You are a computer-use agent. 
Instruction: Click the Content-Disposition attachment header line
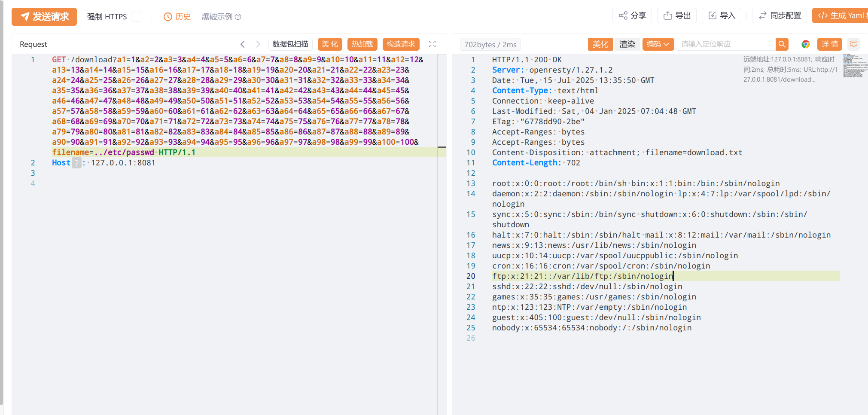[x=617, y=153]
